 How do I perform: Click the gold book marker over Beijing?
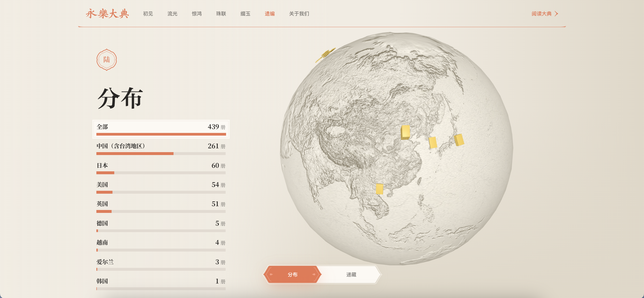pyautogui.click(x=405, y=132)
